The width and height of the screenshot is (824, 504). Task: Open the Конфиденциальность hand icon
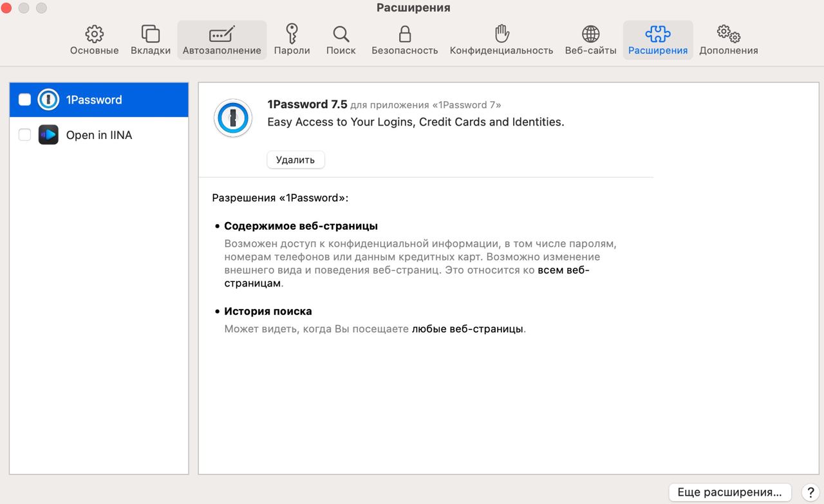pos(501,33)
